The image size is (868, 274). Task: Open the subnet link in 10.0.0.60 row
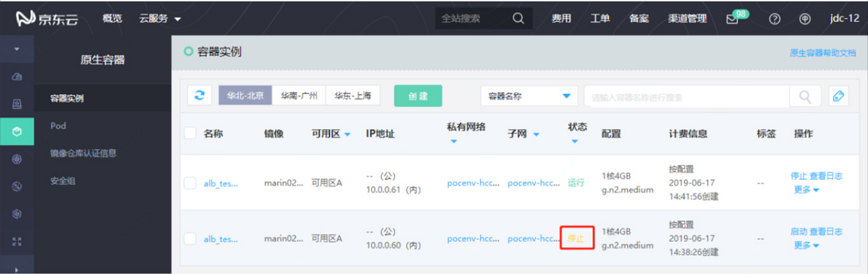pyautogui.click(x=534, y=239)
